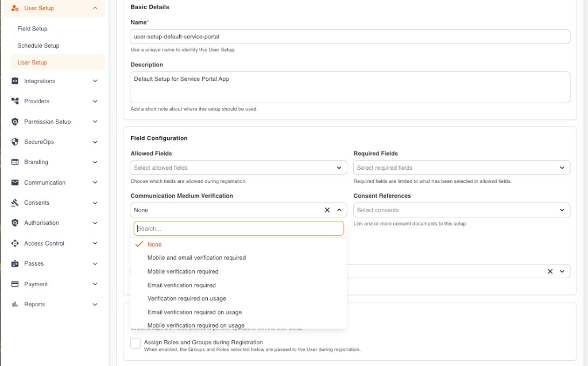Click the Branding sidebar icon
This screenshot has width=588, height=366.
(x=14, y=162)
